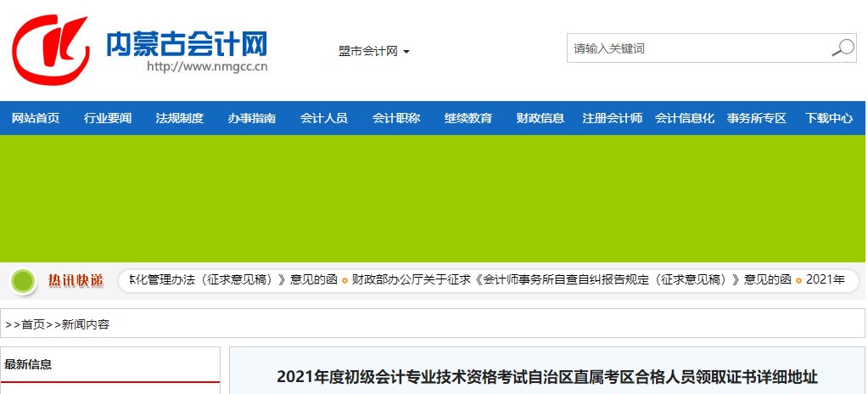Open 注册会计师 navigation item
The image size is (868, 394).
[x=613, y=118]
